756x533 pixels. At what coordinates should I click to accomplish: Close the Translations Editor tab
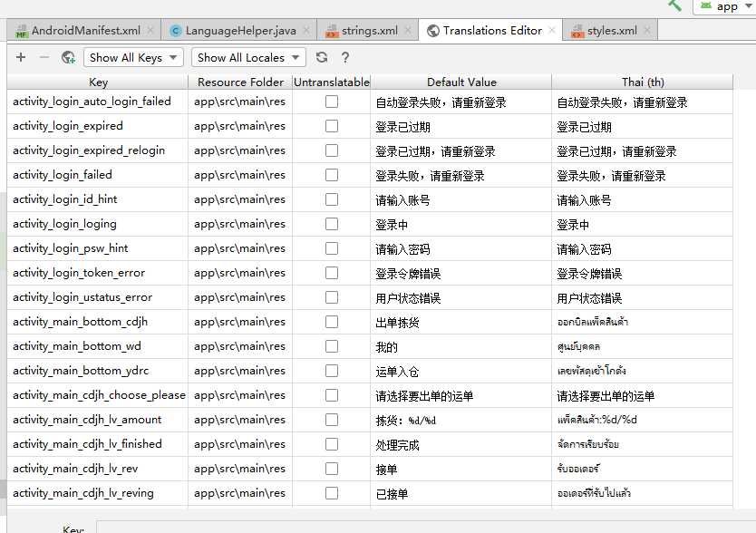pyautogui.click(x=552, y=31)
